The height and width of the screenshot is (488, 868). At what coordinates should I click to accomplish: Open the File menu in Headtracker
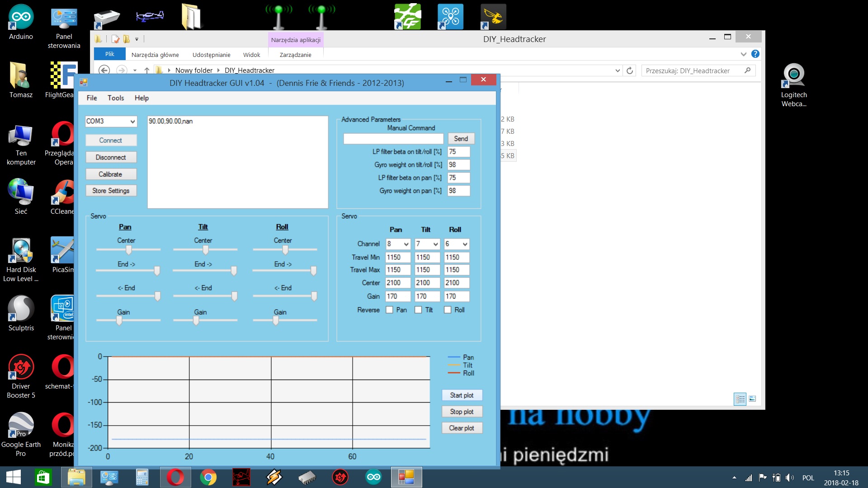(92, 98)
